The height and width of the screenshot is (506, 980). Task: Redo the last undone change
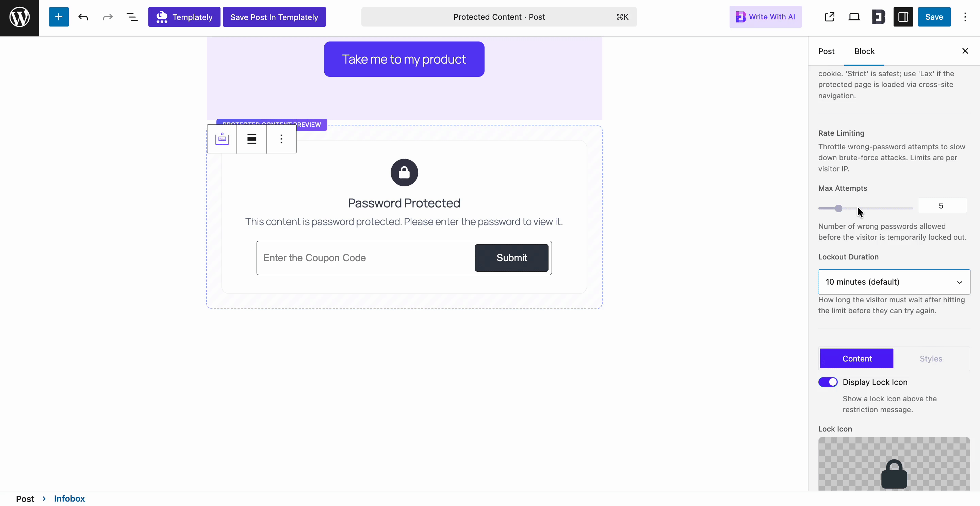point(108,17)
